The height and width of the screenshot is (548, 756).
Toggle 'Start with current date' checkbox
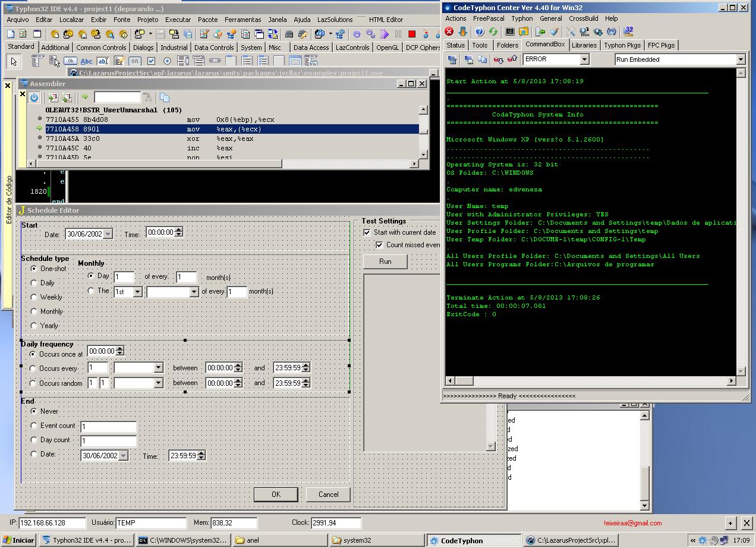pyautogui.click(x=367, y=232)
